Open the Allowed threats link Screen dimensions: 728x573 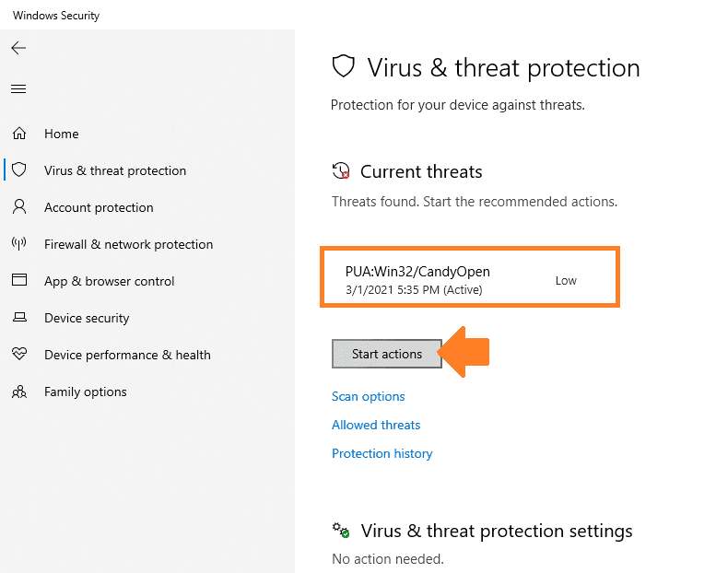(376, 425)
